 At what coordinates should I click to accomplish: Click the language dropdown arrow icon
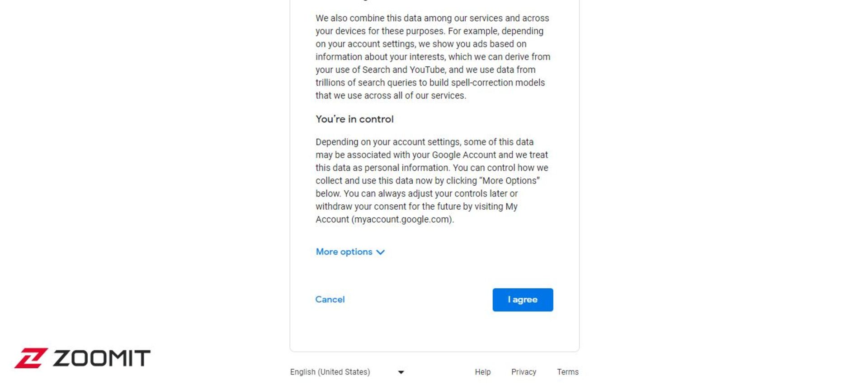(401, 372)
